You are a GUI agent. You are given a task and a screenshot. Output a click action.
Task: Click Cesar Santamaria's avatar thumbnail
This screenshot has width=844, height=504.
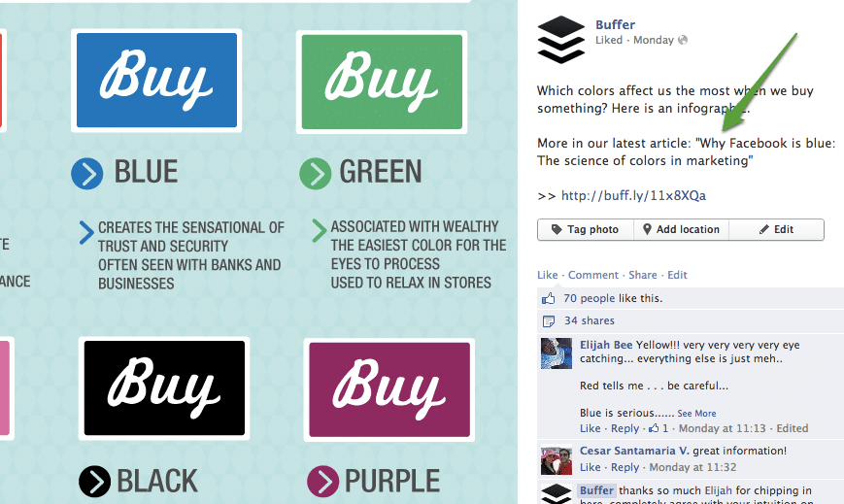point(557,460)
